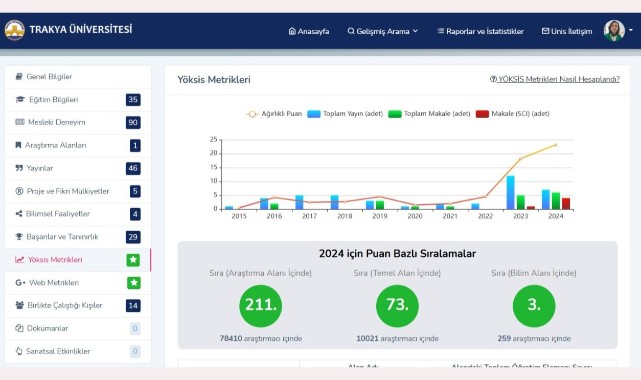Viewport: 641px width, 380px height.
Task: Click the Bilimsel Faaliyetler share icon
Action: coord(18,214)
